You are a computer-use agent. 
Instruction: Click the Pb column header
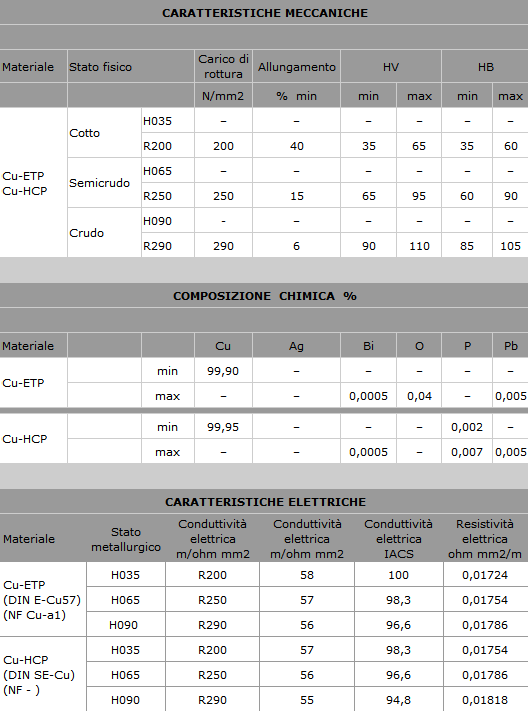pyautogui.click(x=510, y=346)
